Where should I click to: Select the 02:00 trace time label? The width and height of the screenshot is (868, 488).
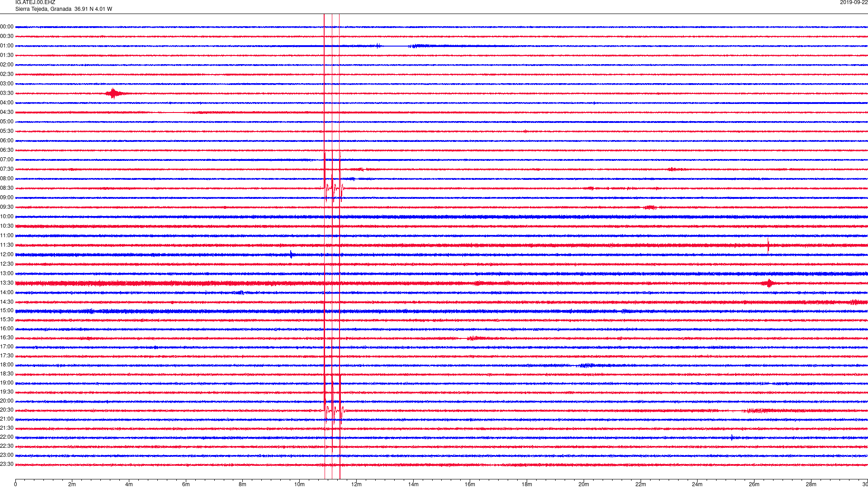coord(7,65)
